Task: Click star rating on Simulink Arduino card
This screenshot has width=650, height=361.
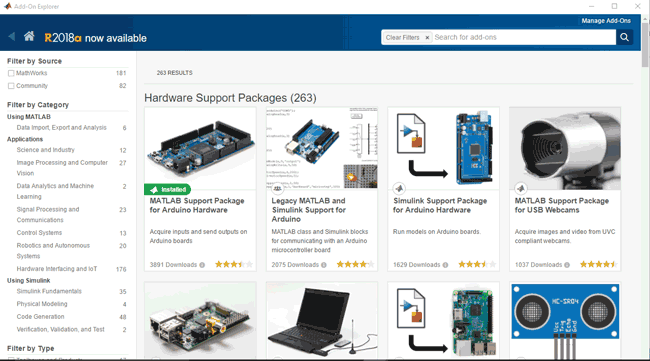Action: [x=477, y=264]
